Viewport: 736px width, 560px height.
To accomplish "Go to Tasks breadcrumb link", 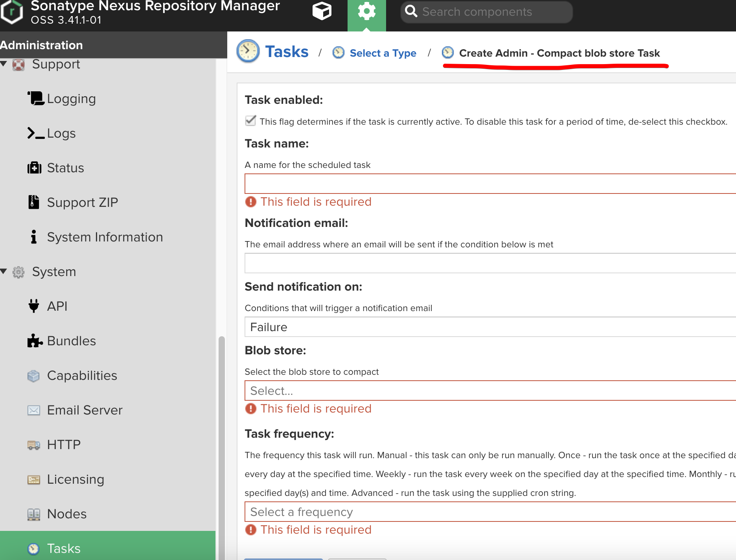I will (x=287, y=52).
